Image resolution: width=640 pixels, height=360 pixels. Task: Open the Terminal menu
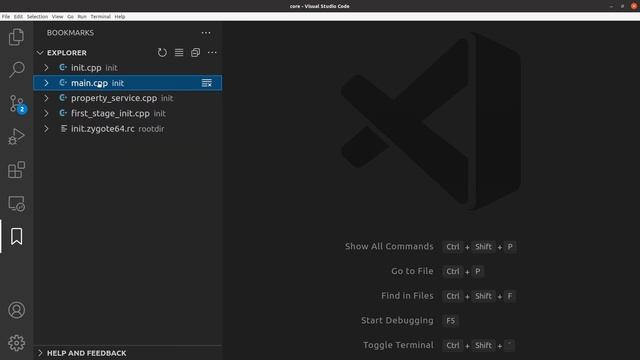[100, 17]
